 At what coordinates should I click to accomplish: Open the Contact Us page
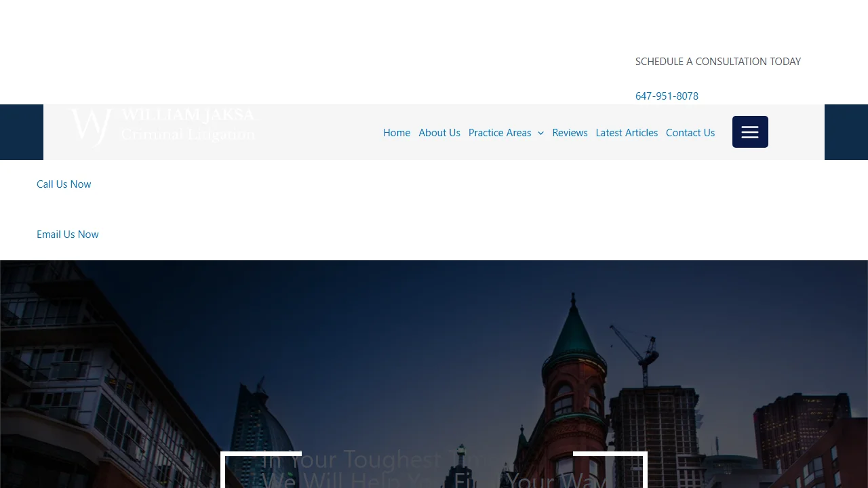click(690, 133)
